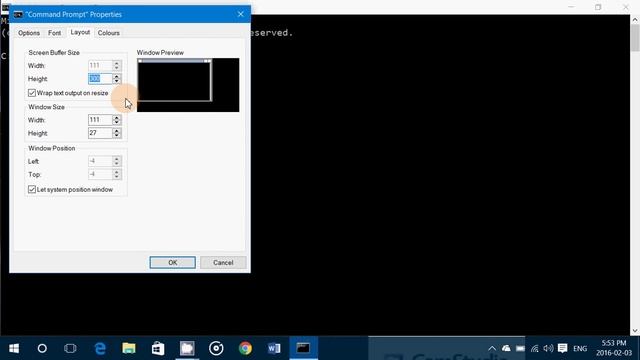This screenshot has width=640, height=360.
Task: Increase Window Size Height with up arrow
Action: [117, 131]
